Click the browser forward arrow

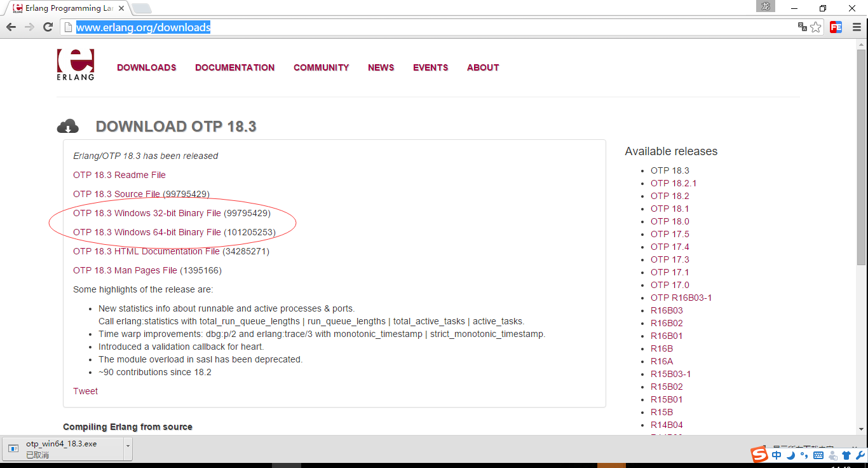[29, 27]
